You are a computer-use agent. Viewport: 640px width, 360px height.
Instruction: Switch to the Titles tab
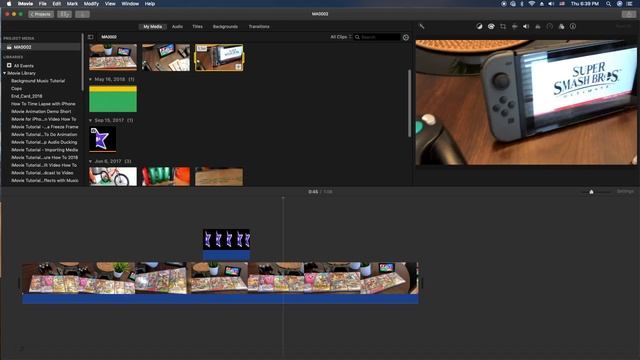tap(198, 27)
